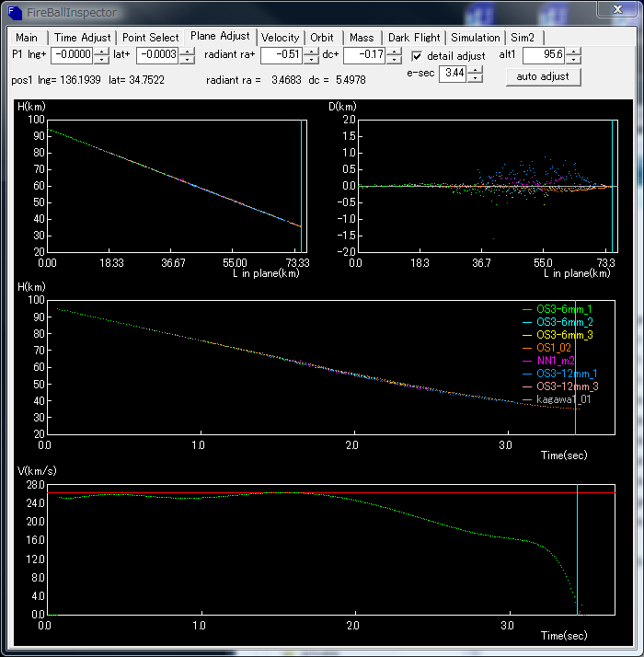Decrease the dc+ value with down arrow
The height and width of the screenshot is (657, 644).
(x=395, y=60)
